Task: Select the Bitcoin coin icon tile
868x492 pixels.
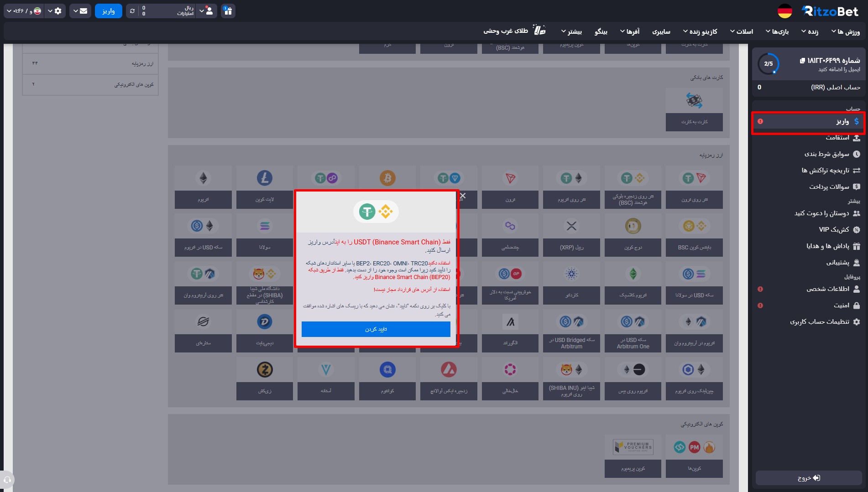Action: coord(387,178)
